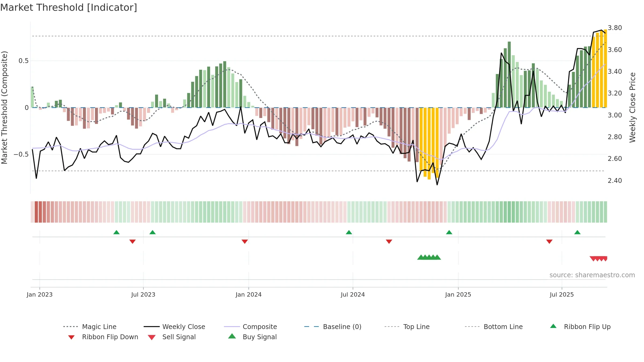The height and width of the screenshot is (362, 644).
Task: Click the lowest Weekly Close point in late 2024
Action: tap(437, 185)
